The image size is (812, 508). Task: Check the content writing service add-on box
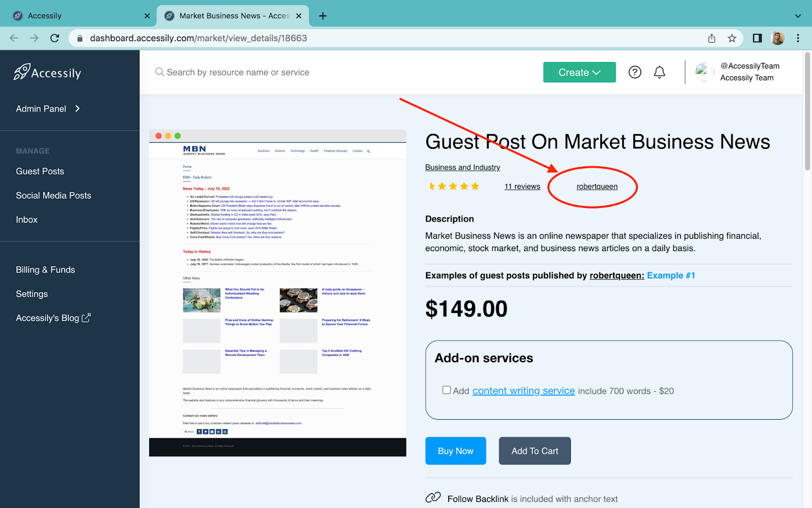pos(447,390)
